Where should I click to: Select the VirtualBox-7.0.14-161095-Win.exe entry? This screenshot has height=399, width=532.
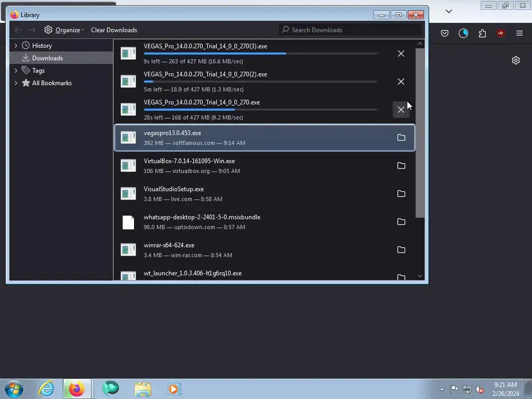[264, 166]
